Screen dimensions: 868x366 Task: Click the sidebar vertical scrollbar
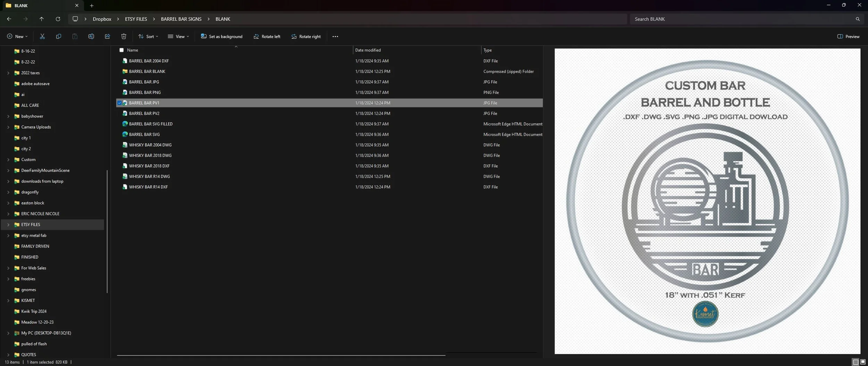(x=107, y=231)
